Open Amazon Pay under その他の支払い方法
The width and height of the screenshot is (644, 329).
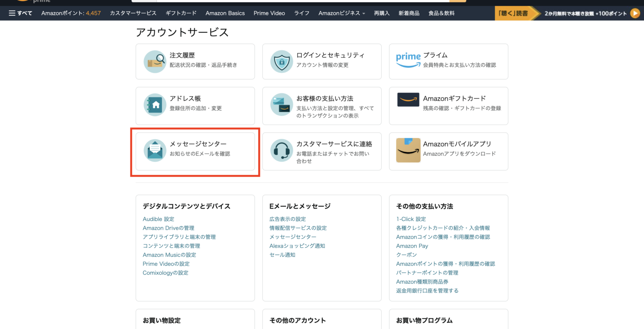point(412,245)
